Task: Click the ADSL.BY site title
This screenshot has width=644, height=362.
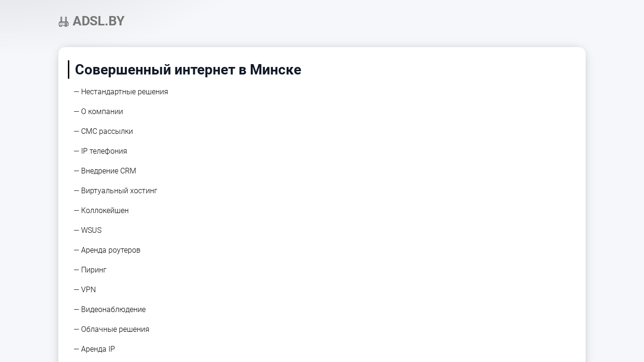Action: click(x=98, y=21)
